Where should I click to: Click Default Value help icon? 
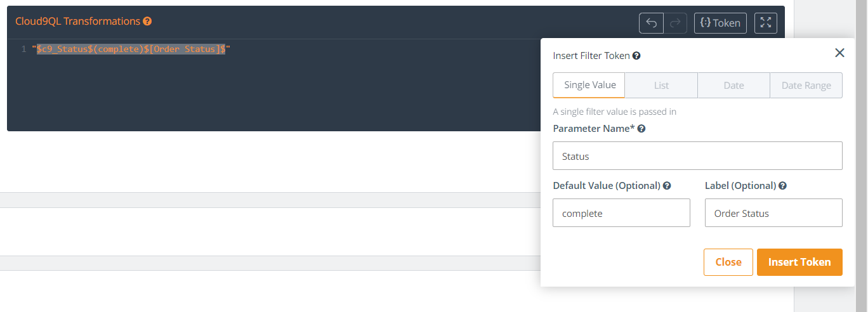coord(667,186)
